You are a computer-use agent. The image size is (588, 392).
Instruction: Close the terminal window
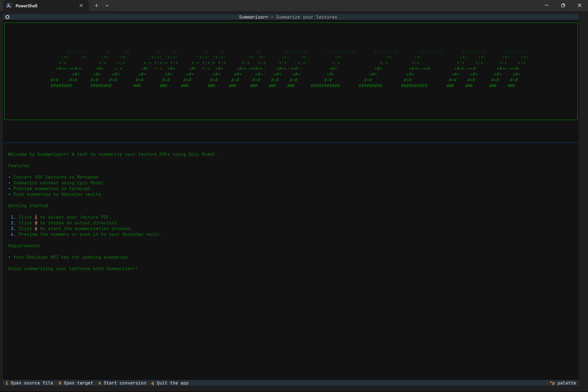coord(579,6)
